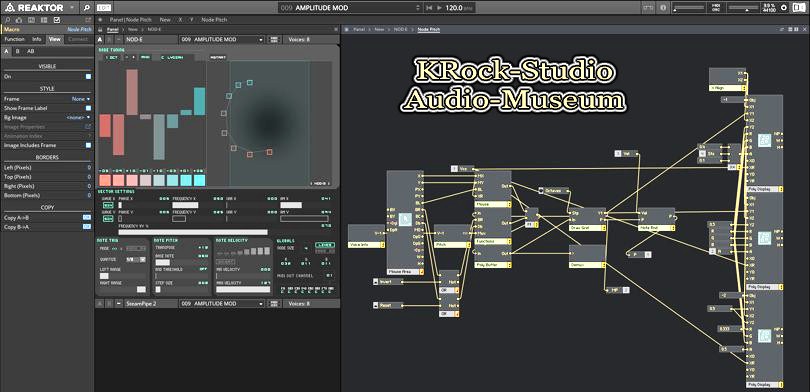Open the snapshot list showing 009 AMPLITUDE MOD in header
810x392 pixels.
coord(351,8)
